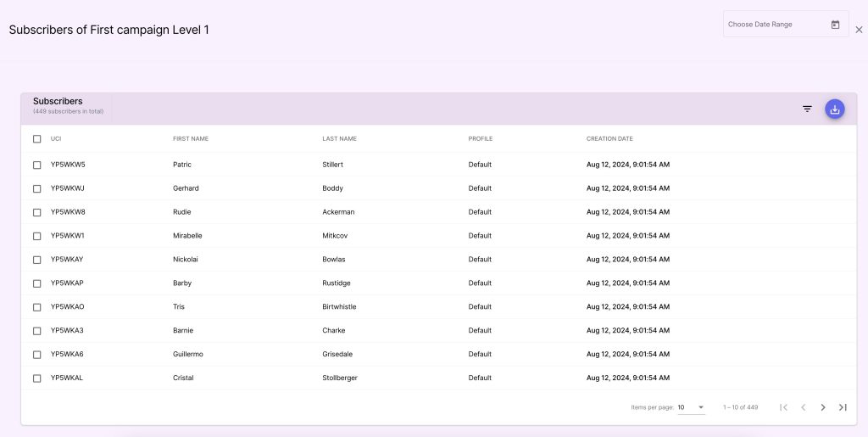Close the subscribers dialog
The image size is (868, 437).
(x=859, y=30)
